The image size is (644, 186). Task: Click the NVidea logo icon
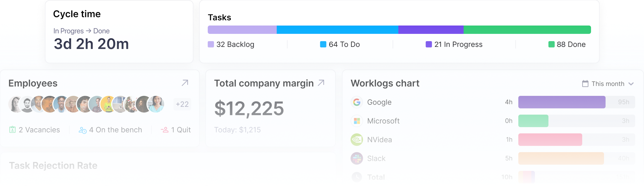(x=357, y=140)
